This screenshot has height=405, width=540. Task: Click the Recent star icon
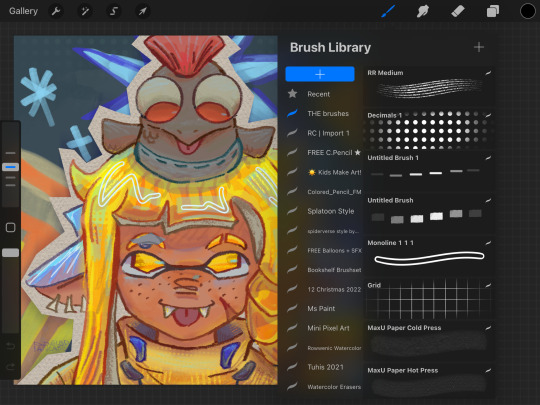pos(292,93)
